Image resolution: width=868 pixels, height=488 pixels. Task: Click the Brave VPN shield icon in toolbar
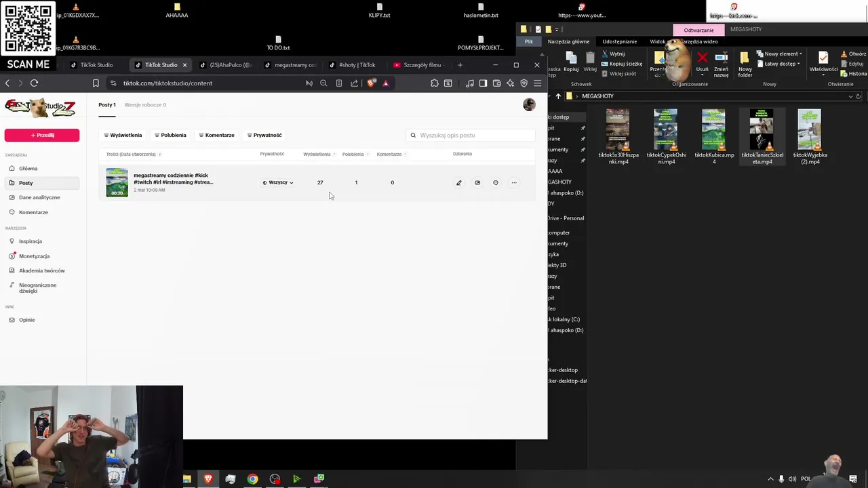tap(524, 83)
